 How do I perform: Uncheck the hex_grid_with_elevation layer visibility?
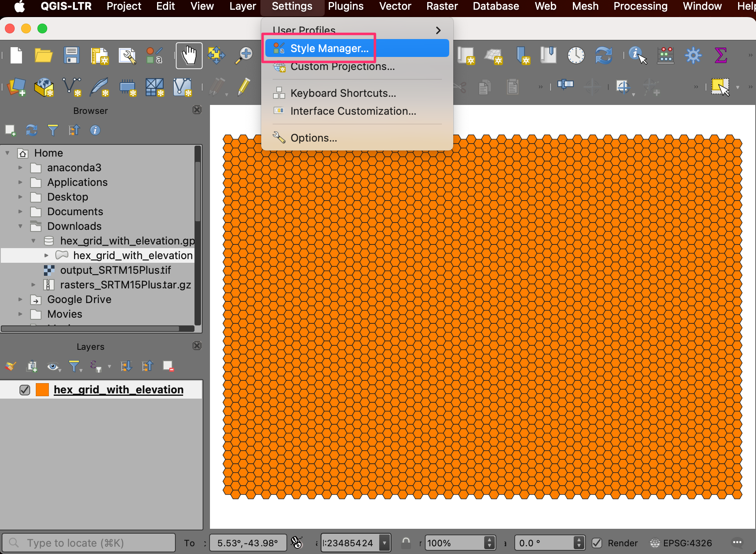[x=25, y=390]
